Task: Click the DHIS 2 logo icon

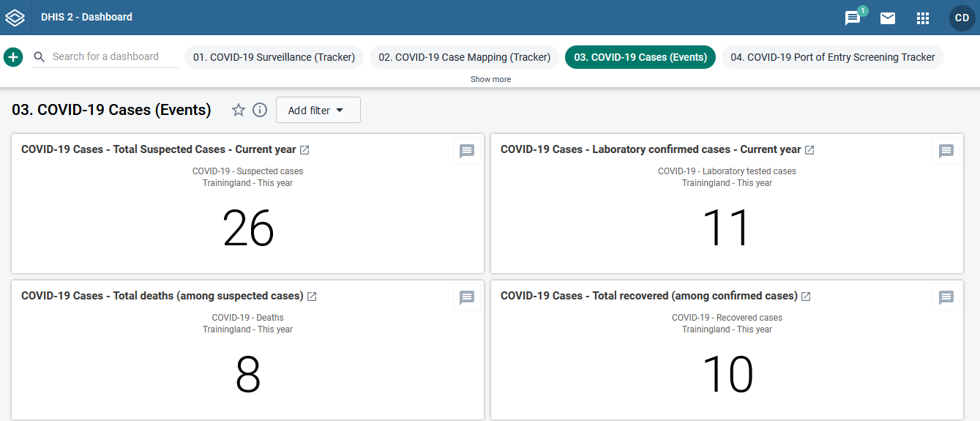Action: [15, 17]
